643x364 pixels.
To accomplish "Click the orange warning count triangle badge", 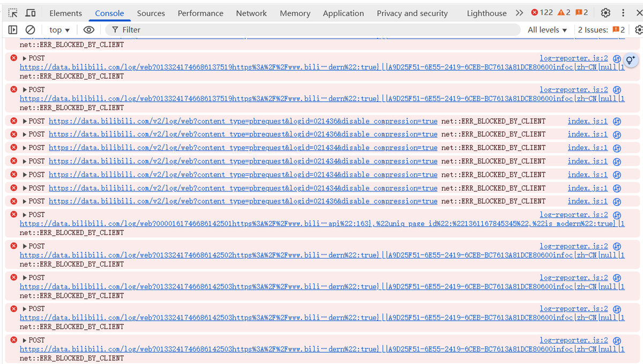I will click(564, 13).
